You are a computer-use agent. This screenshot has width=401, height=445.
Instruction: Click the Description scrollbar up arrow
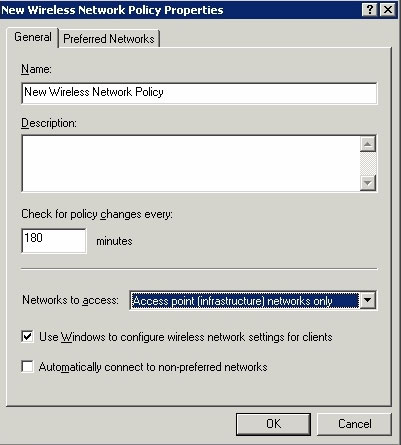coord(368,144)
